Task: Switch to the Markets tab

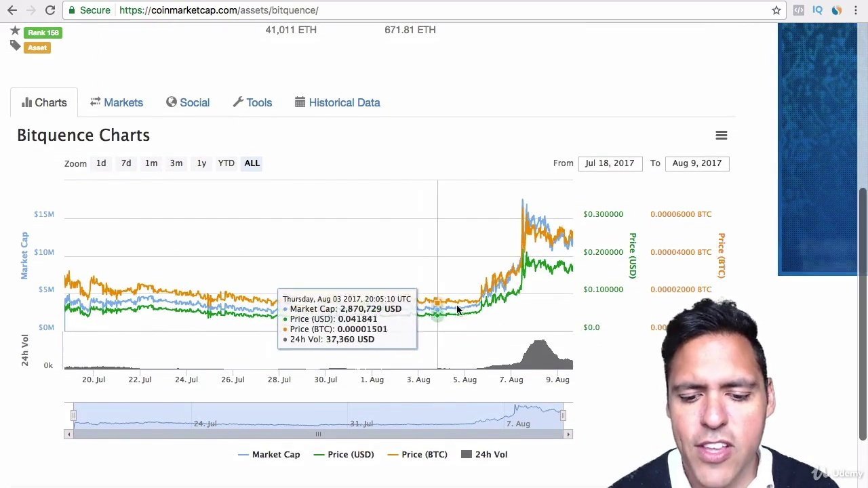Action: 117,102
